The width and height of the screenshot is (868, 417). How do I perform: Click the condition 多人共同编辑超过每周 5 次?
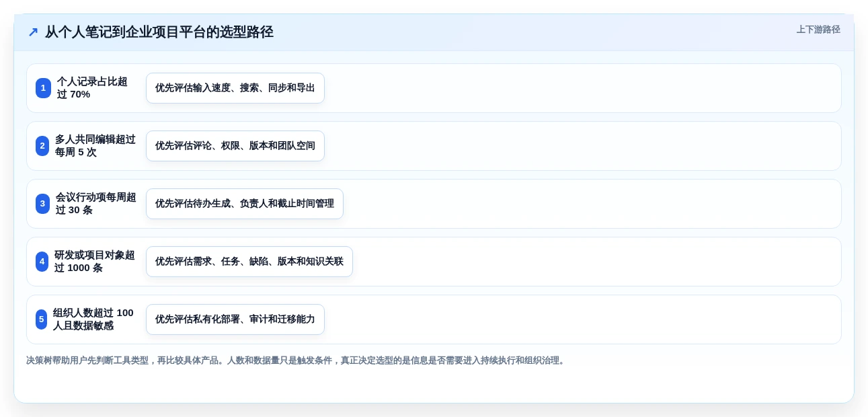(95, 146)
